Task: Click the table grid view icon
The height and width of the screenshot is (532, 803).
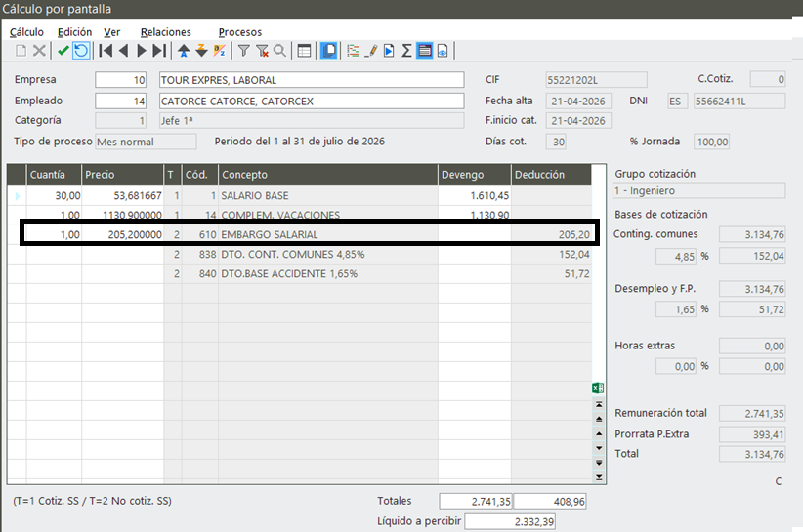Action: coord(304,51)
